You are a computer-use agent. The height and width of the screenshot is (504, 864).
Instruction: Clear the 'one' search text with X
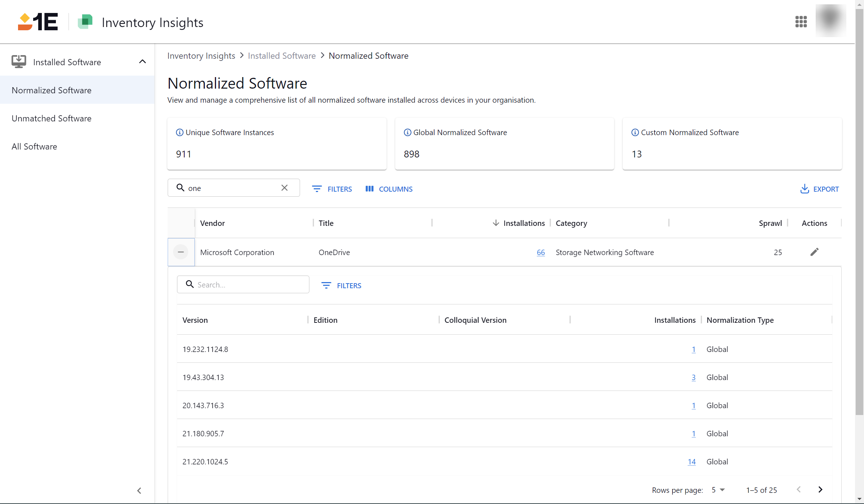click(x=284, y=188)
